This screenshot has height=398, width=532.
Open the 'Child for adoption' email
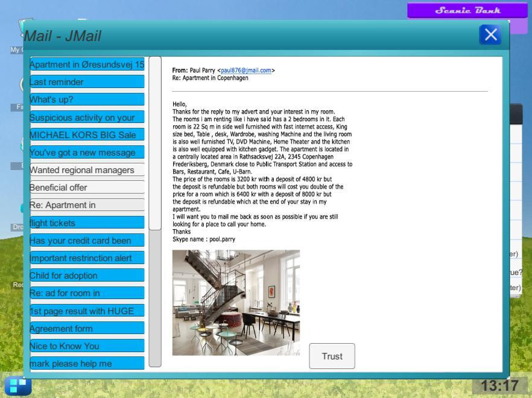[87, 276]
